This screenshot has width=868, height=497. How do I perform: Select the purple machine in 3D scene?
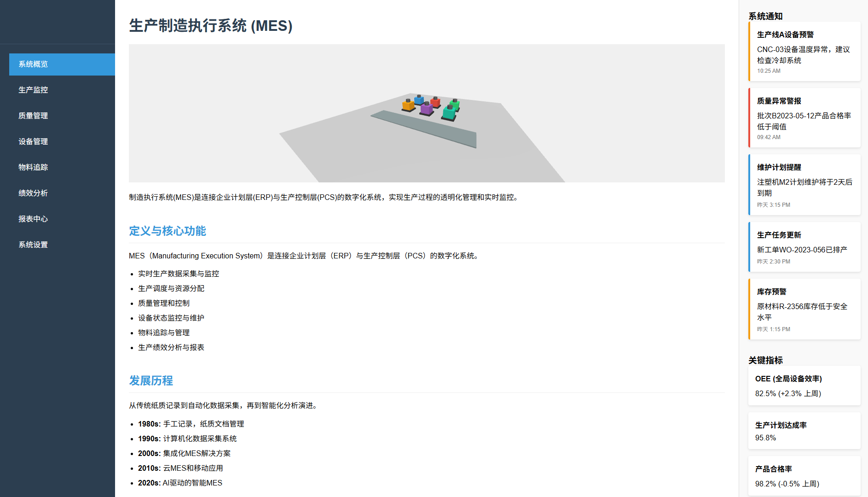coord(427,109)
